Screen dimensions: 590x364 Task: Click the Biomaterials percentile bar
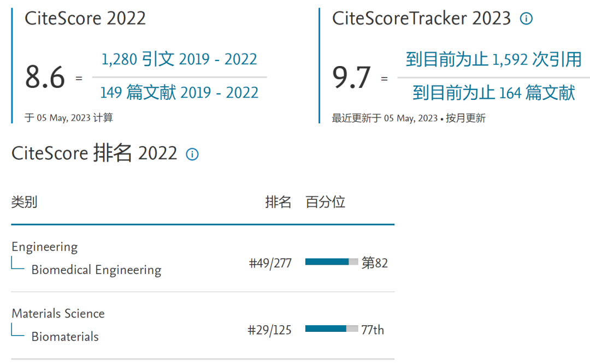coord(332,329)
